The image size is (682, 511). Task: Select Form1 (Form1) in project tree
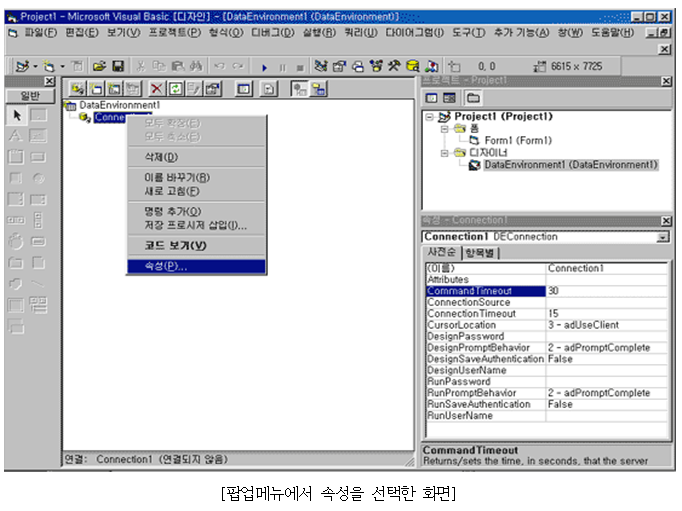tap(518, 140)
